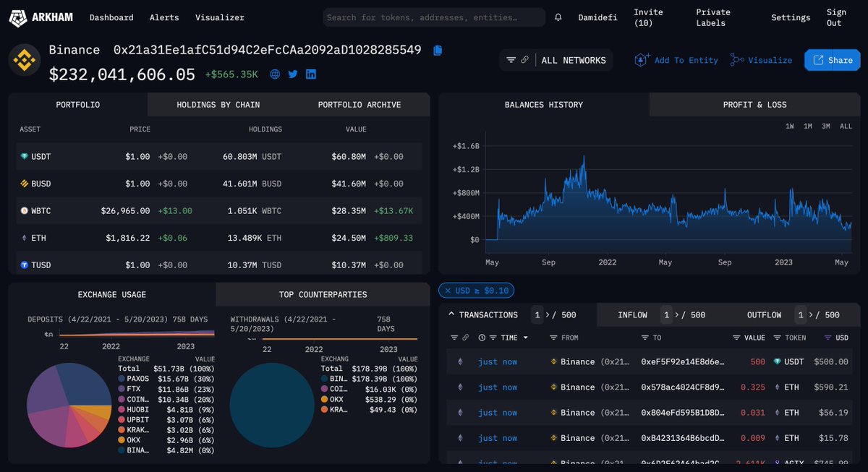Click the link filter icon in transactions header

coord(467,338)
